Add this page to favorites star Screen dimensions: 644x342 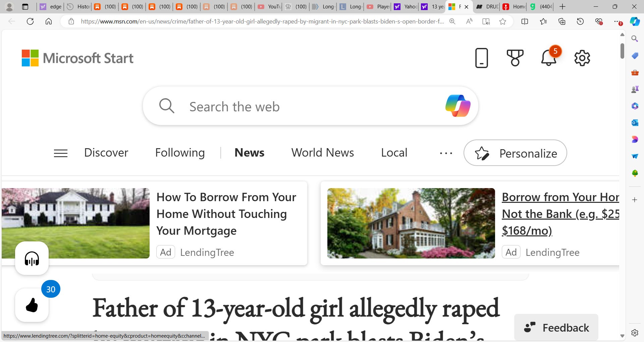click(502, 21)
